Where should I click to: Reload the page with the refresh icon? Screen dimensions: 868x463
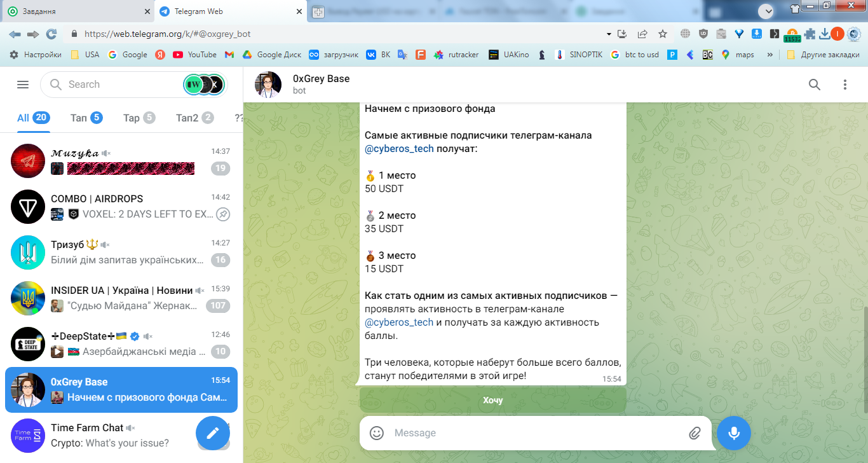tap(51, 34)
